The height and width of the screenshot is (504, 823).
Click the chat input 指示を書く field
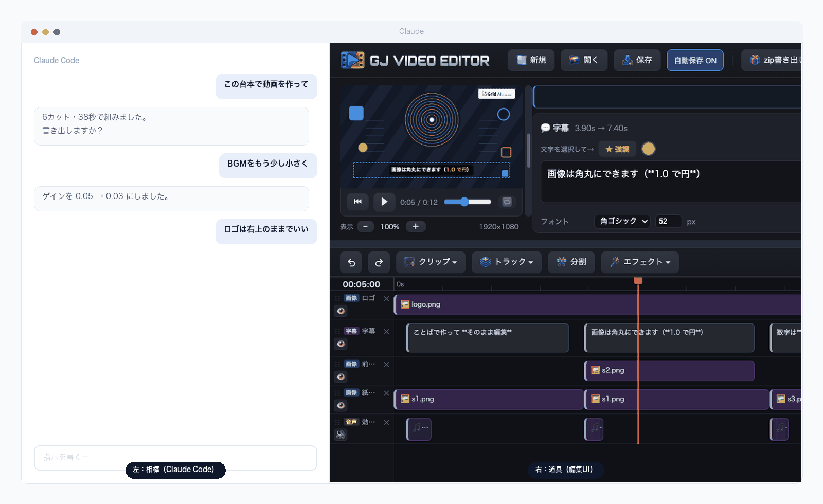point(175,457)
